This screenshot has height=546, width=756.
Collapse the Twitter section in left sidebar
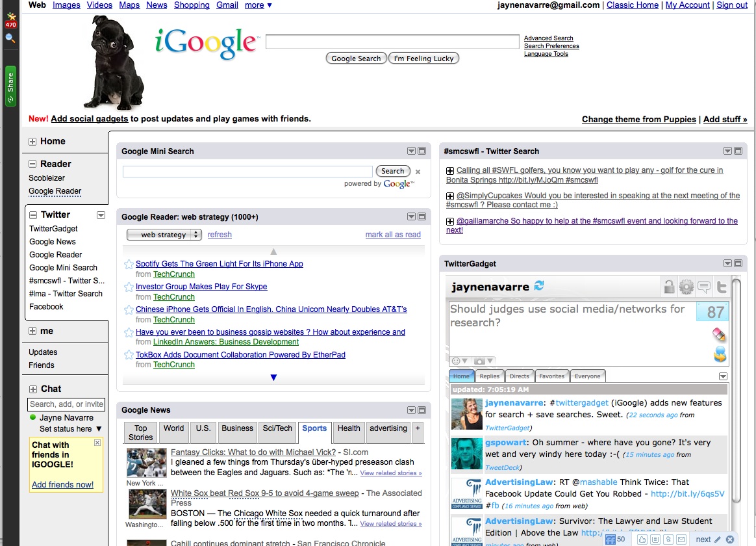click(33, 215)
